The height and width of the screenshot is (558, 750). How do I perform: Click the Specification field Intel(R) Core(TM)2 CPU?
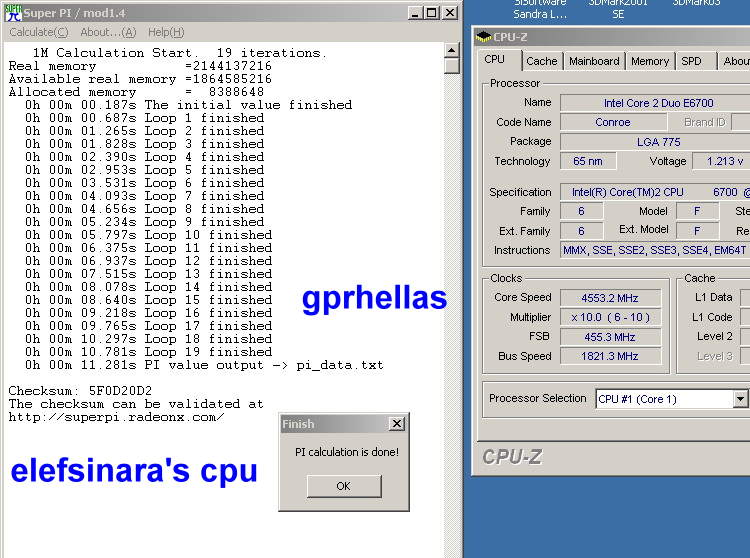[x=655, y=192]
